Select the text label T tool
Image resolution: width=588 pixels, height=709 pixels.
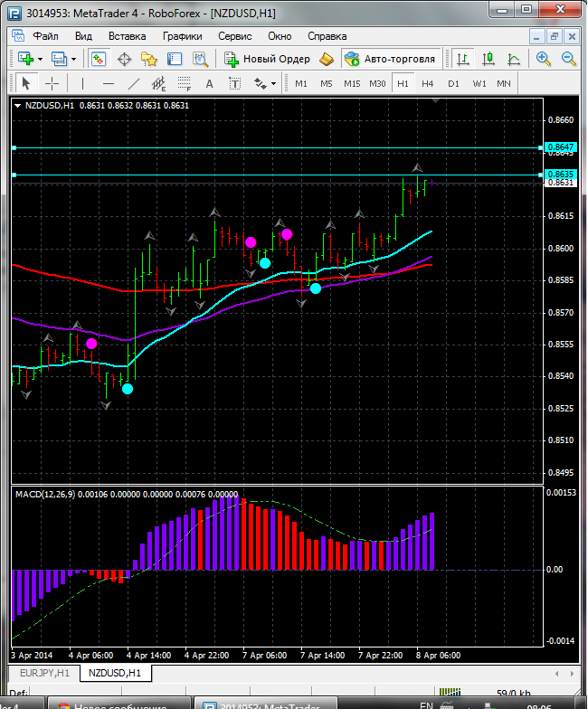point(235,83)
